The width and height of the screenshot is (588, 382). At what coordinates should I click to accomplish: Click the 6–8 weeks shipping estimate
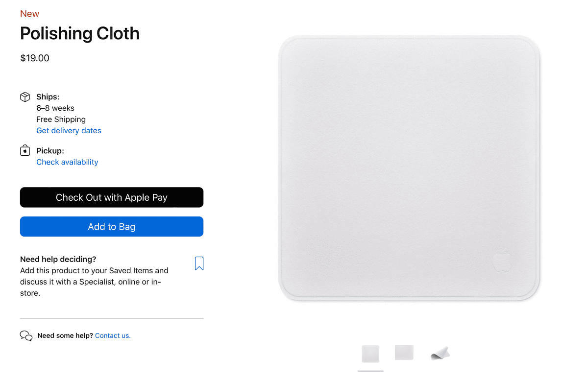click(55, 108)
